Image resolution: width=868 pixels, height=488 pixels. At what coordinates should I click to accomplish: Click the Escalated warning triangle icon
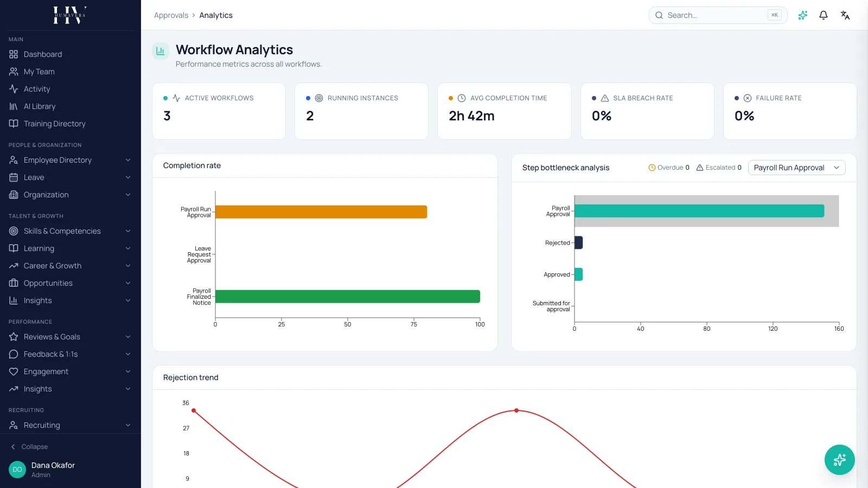[x=700, y=168]
